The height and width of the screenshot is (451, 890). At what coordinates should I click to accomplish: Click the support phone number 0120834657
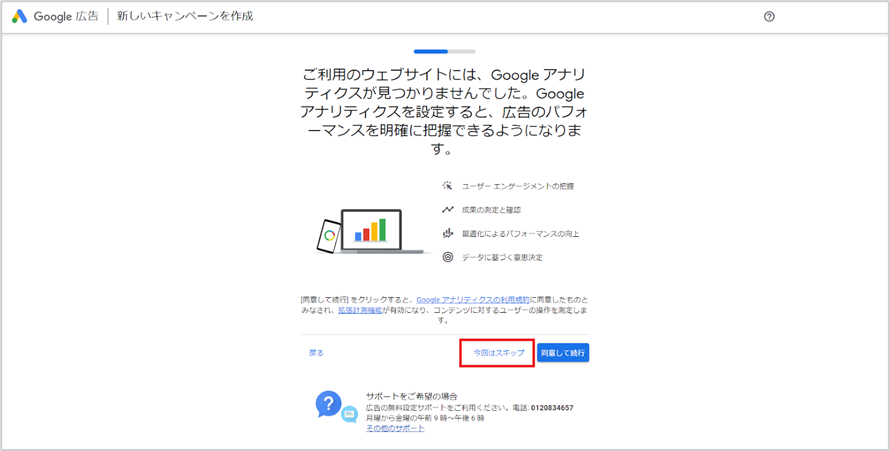click(552, 408)
